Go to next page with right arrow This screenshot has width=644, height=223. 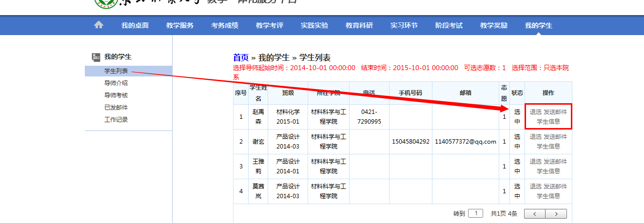point(556,214)
